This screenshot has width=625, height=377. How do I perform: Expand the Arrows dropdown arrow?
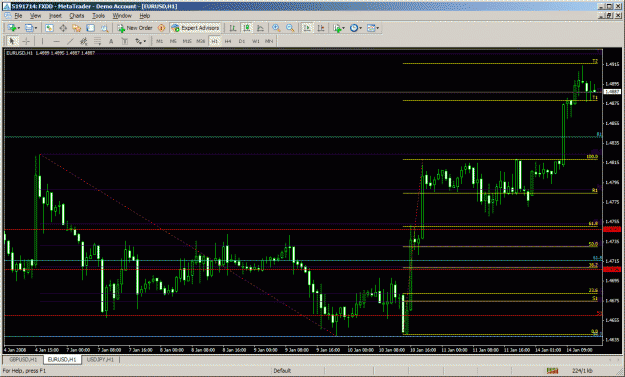(145, 41)
